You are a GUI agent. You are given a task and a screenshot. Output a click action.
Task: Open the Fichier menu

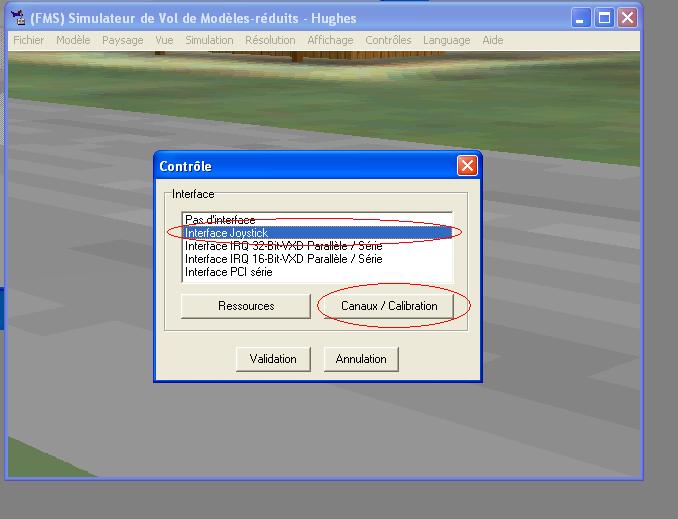click(x=29, y=40)
